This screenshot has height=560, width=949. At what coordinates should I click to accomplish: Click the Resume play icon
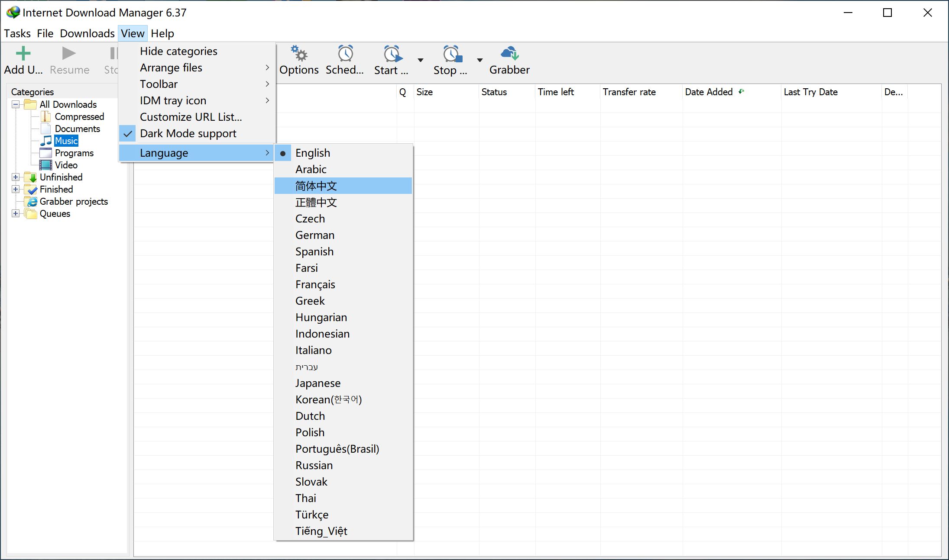pos(69,53)
